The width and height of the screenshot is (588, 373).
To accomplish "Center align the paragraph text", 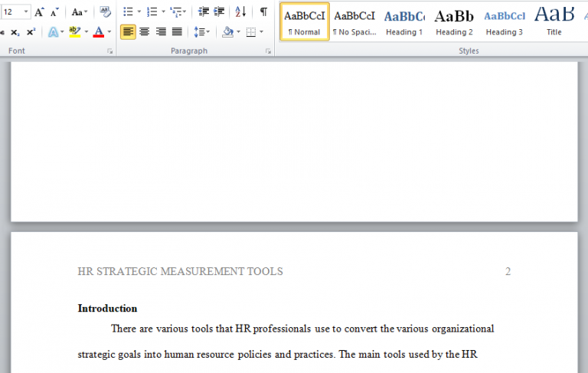I will pos(145,32).
